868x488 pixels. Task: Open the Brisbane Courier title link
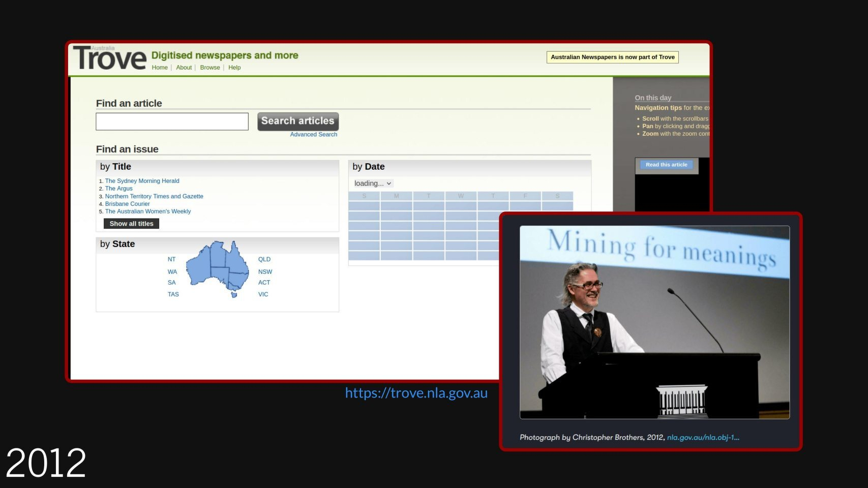(127, 204)
